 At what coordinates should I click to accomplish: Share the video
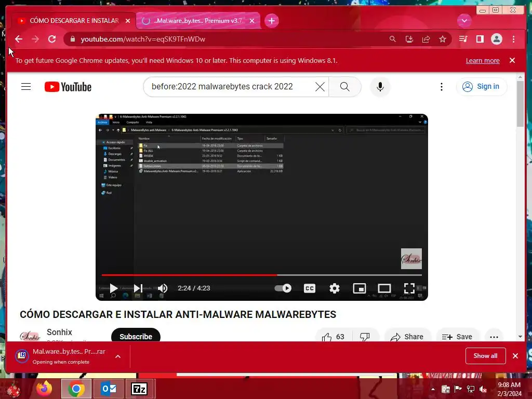pos(407,337)
